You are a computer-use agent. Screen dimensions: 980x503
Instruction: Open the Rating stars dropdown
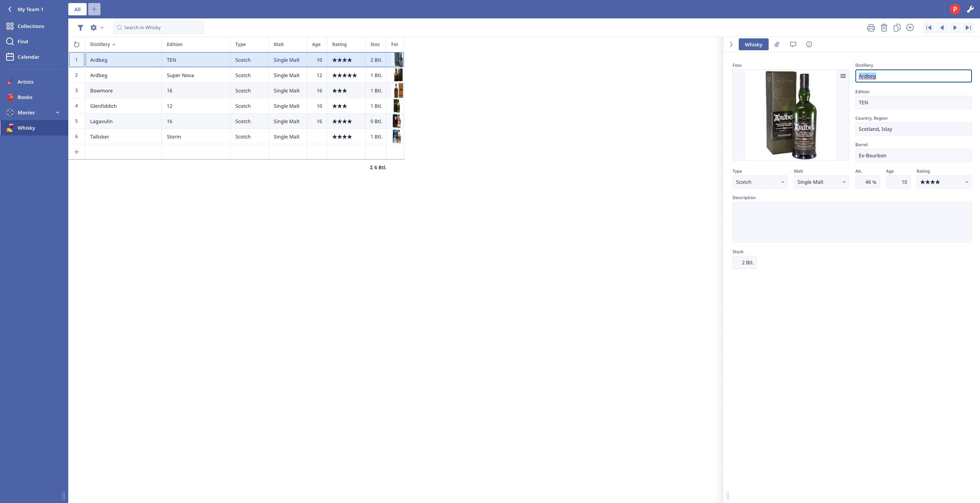[x=944, y=182]
